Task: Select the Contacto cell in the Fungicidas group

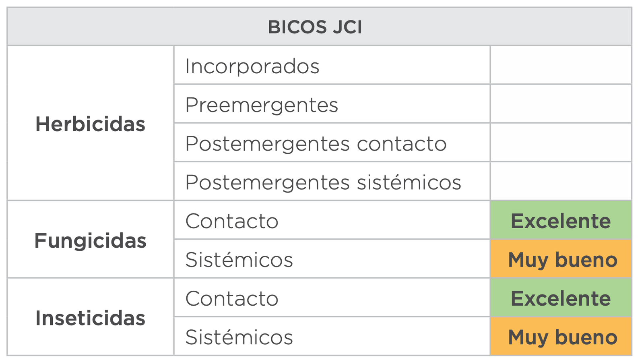Action: (x=232, y=221)
